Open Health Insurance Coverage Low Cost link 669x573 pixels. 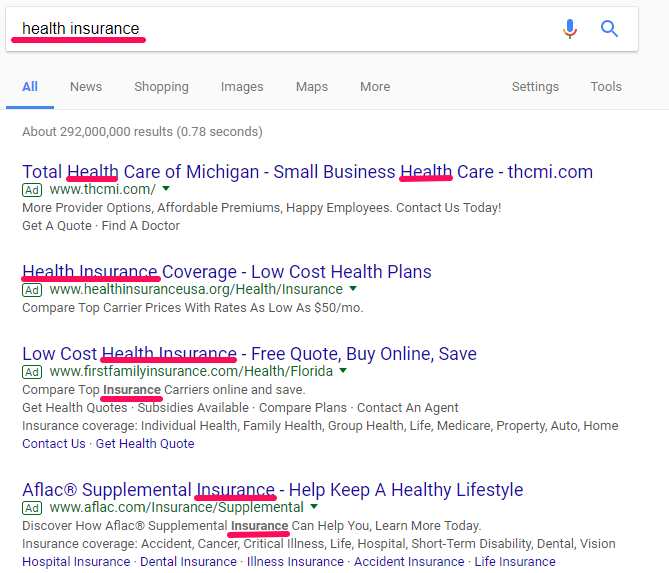click(x=227, y=271)
